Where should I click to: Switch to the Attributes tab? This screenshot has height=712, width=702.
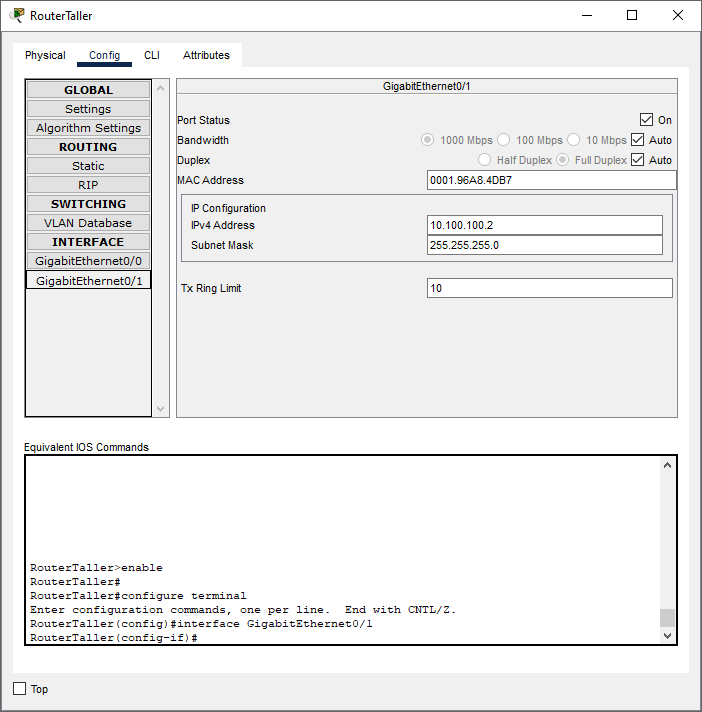[x=206, y=55]
